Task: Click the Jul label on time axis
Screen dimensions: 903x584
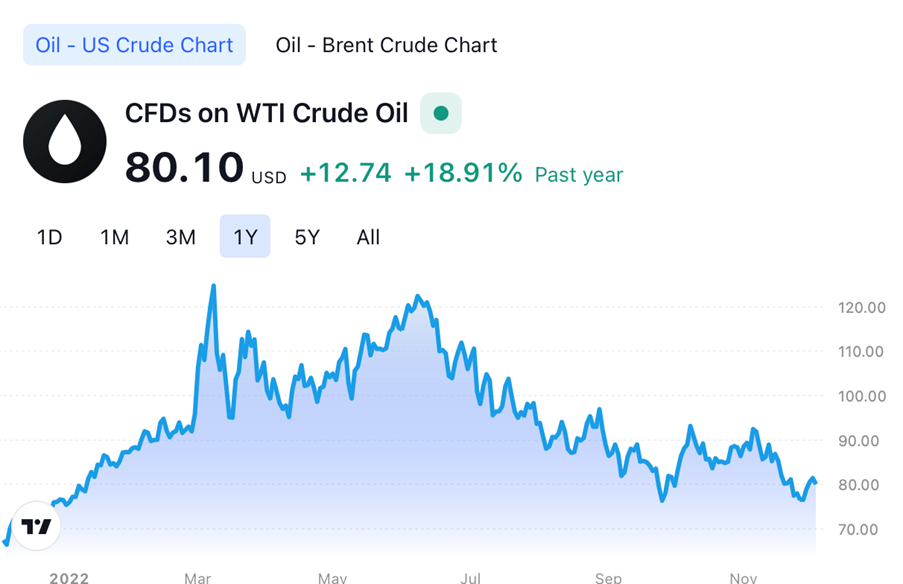Action: 470,577
